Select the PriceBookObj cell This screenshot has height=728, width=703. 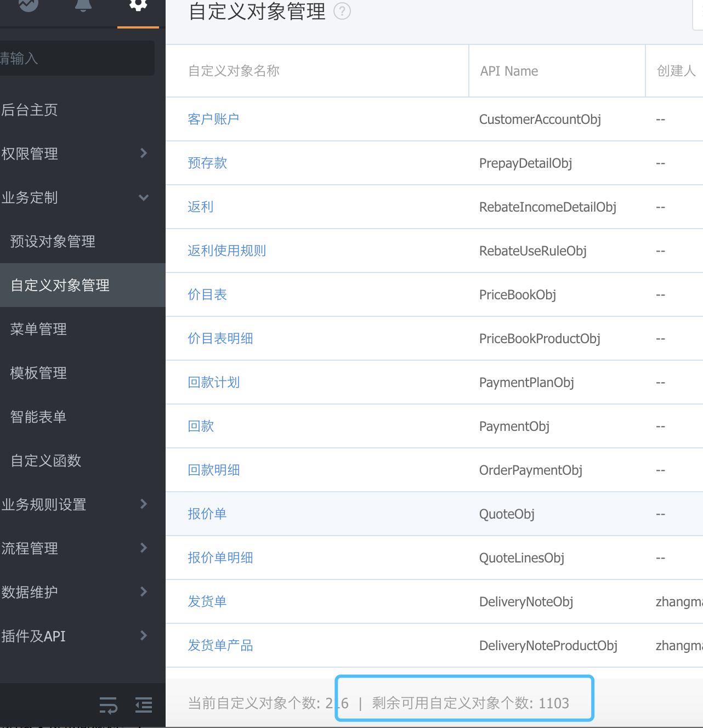[x=518, y=295]
